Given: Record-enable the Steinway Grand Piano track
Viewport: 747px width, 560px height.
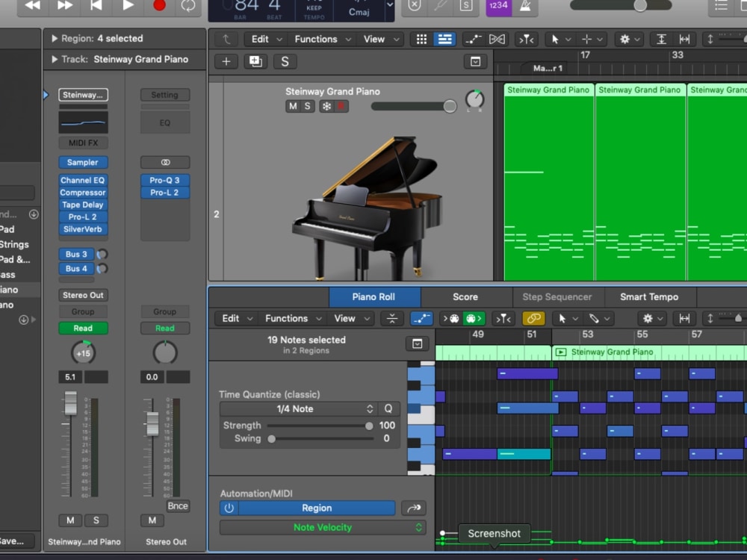Looking at the screenshot, I should (x=341, y=106).
